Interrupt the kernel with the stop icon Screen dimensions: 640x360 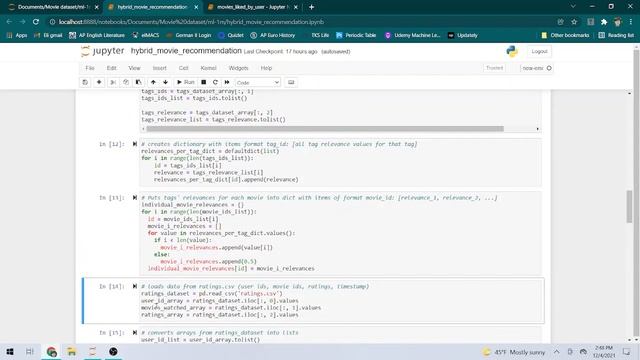(x=203, y=82)
